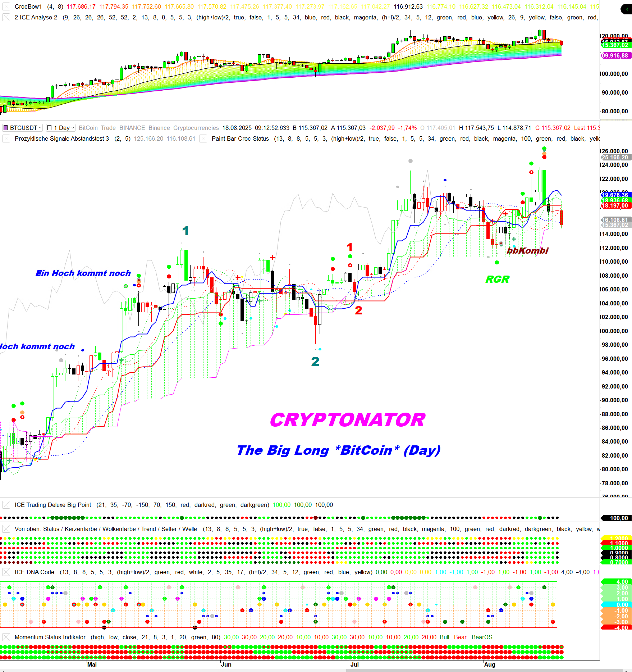
Task: Remove the ICE Trading Deluxe Big Point indicator
Action: coord(6,505)
